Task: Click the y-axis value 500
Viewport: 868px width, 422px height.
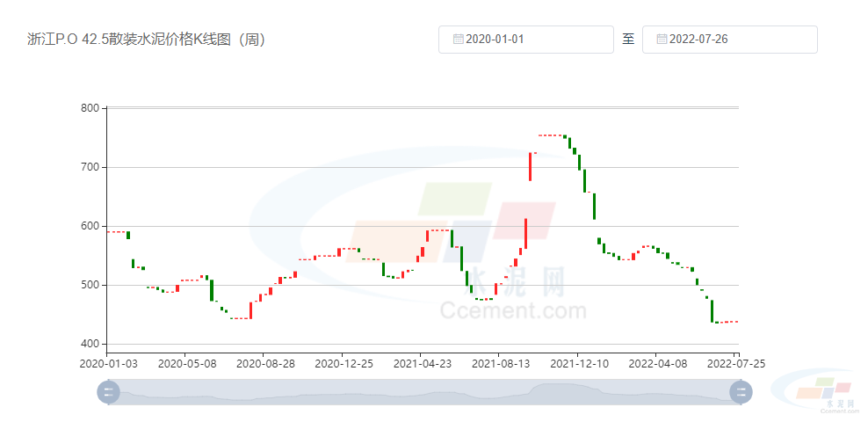Action: [90, 285]
